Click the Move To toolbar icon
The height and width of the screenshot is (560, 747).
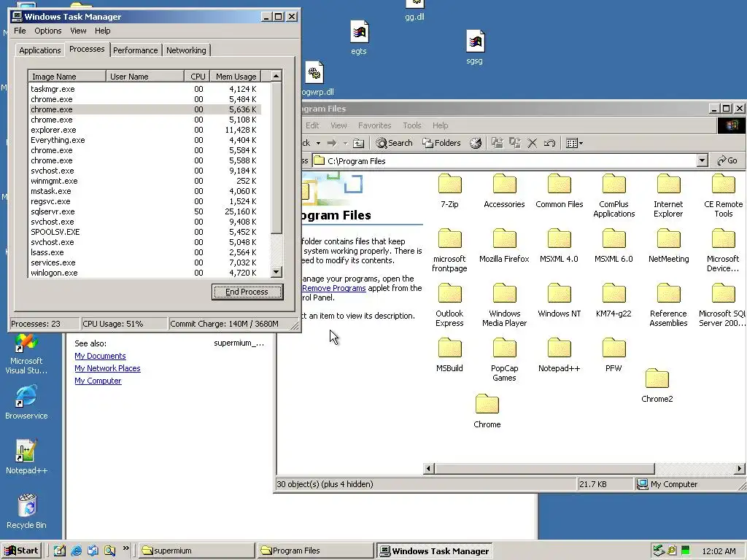pos(498,143)
